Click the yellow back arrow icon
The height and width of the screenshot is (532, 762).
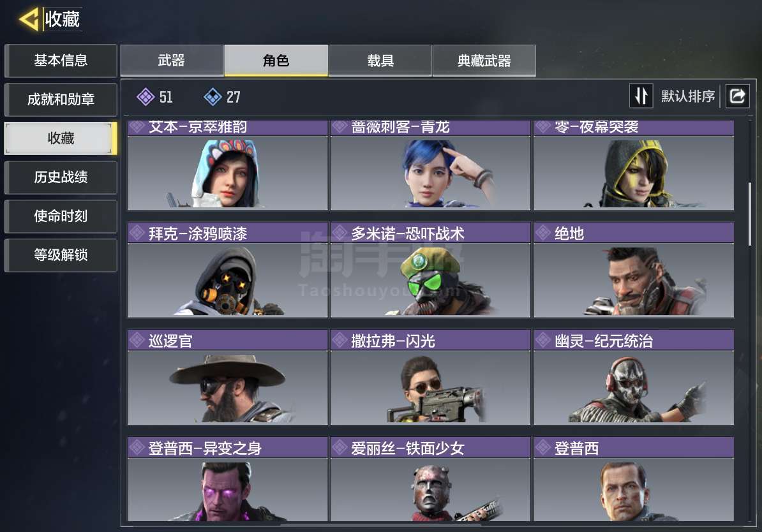28,19
